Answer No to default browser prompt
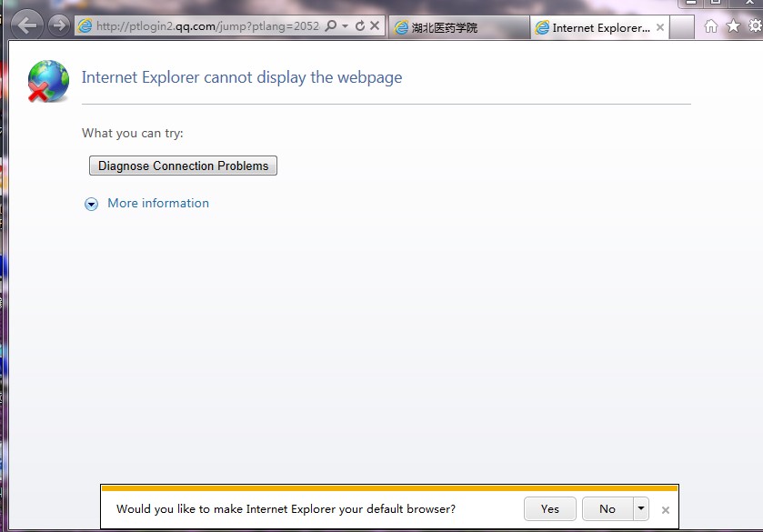Viewport: 763px width, 532px height. click(607, 508)
